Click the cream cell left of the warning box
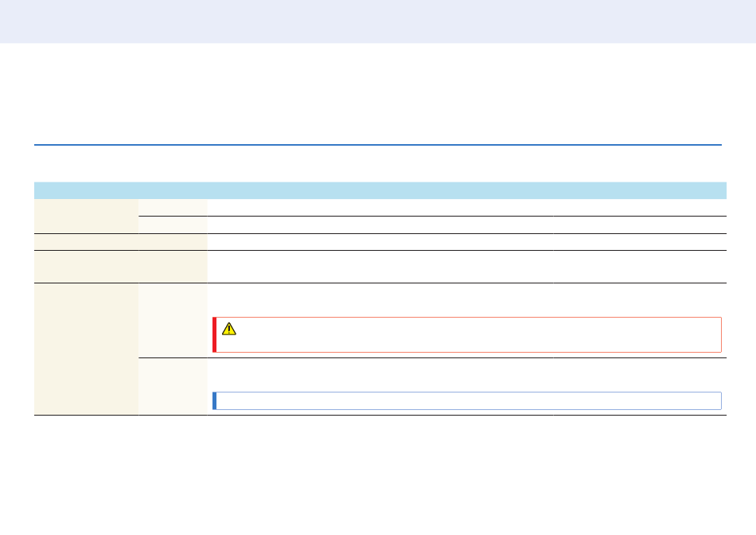 pyautogui.click(x=173, y=320)
